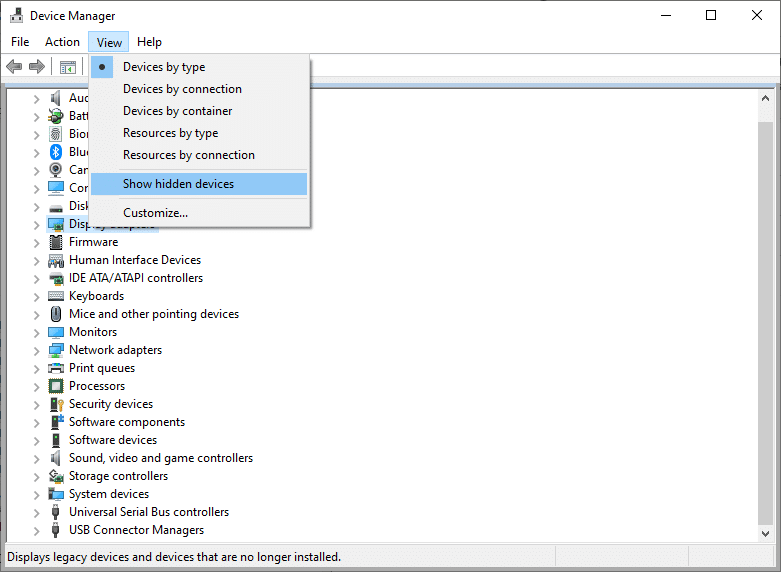The image size is (781, 572).
Task: Open the Help menu
Action: coord(149,42)
